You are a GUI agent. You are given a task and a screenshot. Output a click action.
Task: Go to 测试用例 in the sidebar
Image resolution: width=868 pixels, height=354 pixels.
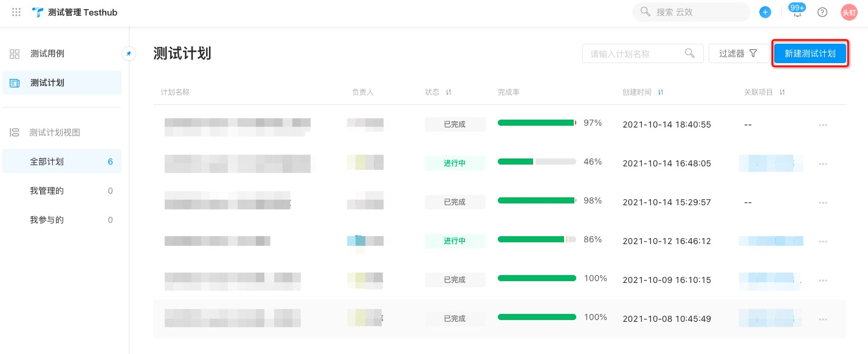(x=47, y=53)
